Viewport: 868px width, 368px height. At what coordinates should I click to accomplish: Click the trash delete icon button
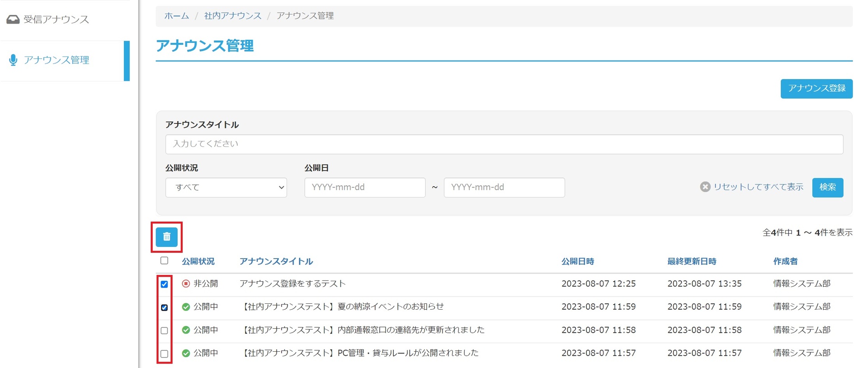(x=166, y=237)
